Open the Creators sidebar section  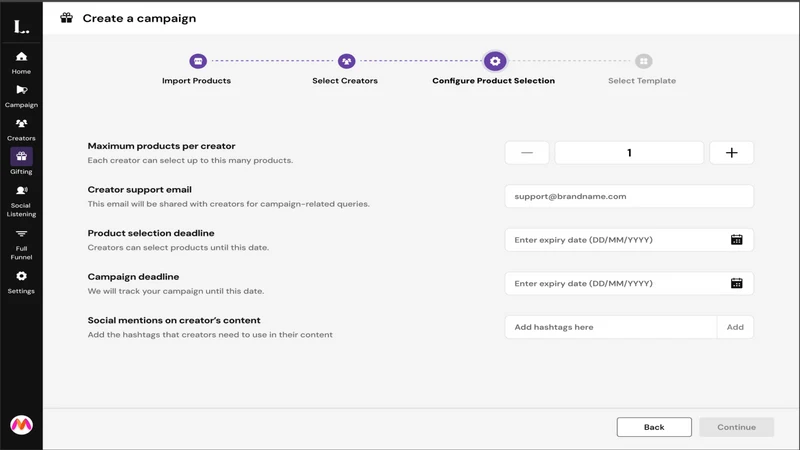[21, 123]
